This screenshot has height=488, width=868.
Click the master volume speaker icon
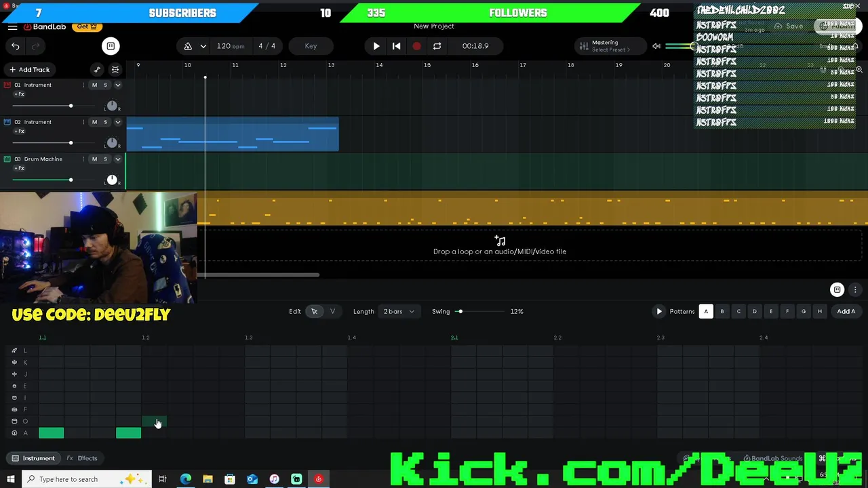point(656,46)
